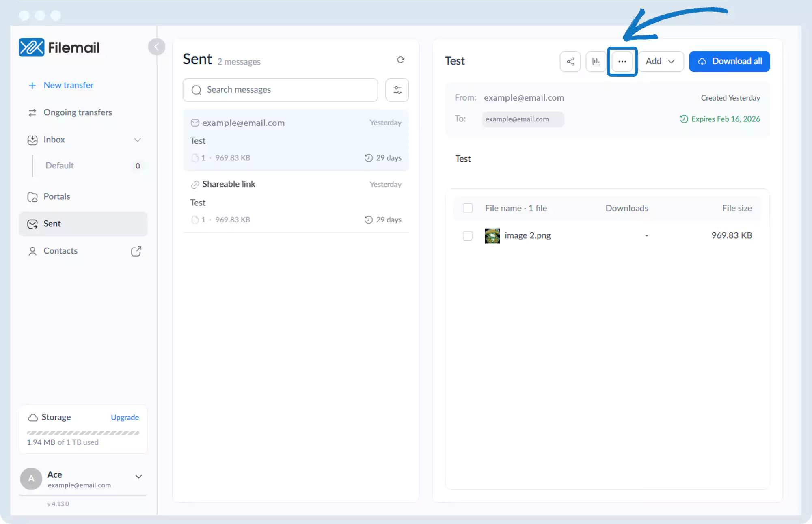The width and height of the screenshot is (812, 524).
Task: Click the storage usage progress bar
Action: click(83, 433)
